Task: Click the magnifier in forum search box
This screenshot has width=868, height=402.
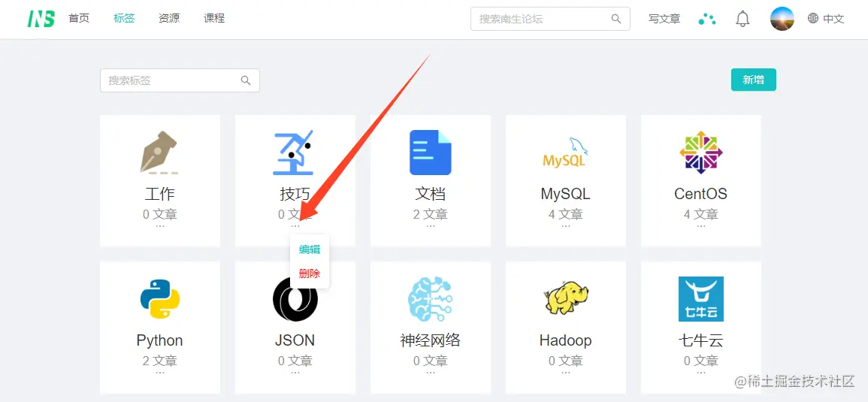Action: (616, 19)
